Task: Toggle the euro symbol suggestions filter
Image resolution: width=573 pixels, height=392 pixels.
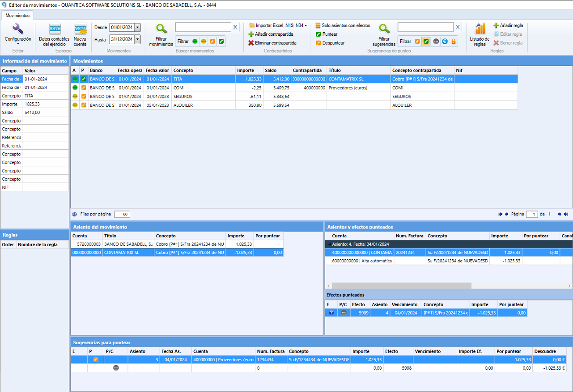Action: (x=445, y=41)
